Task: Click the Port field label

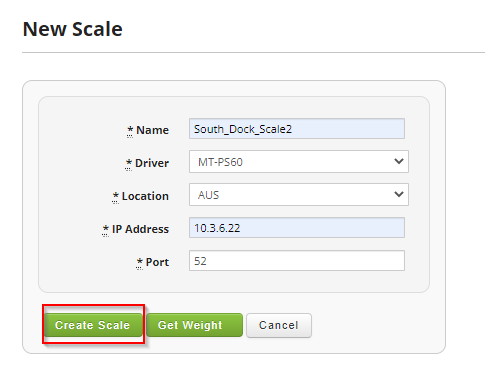Action: click(157, 262)
